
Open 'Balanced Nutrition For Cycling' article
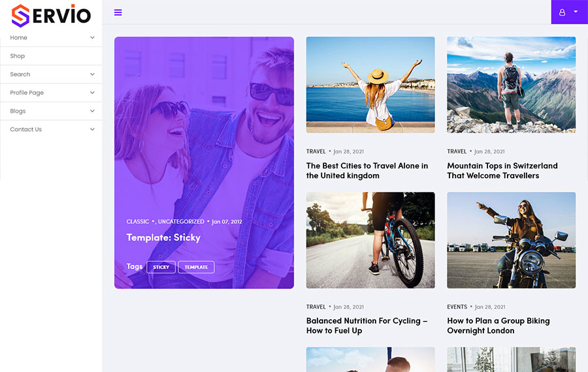(367, 326)
